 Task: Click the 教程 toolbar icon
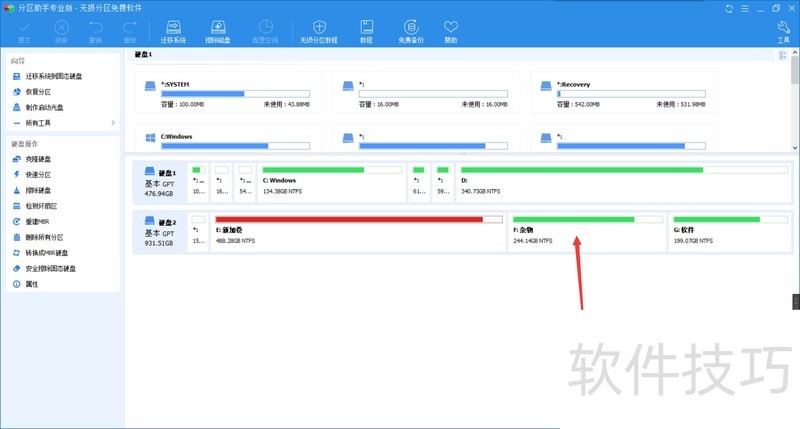pos(366,31)
